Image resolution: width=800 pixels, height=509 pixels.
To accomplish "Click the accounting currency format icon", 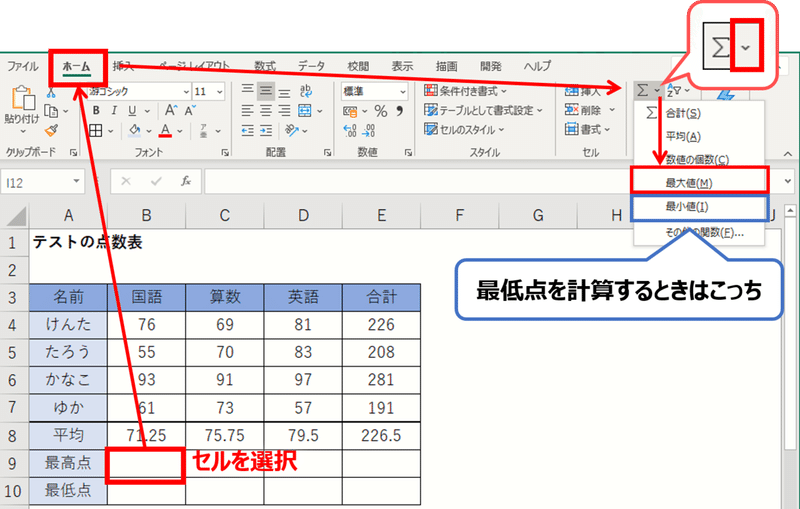I will point(350,111).
